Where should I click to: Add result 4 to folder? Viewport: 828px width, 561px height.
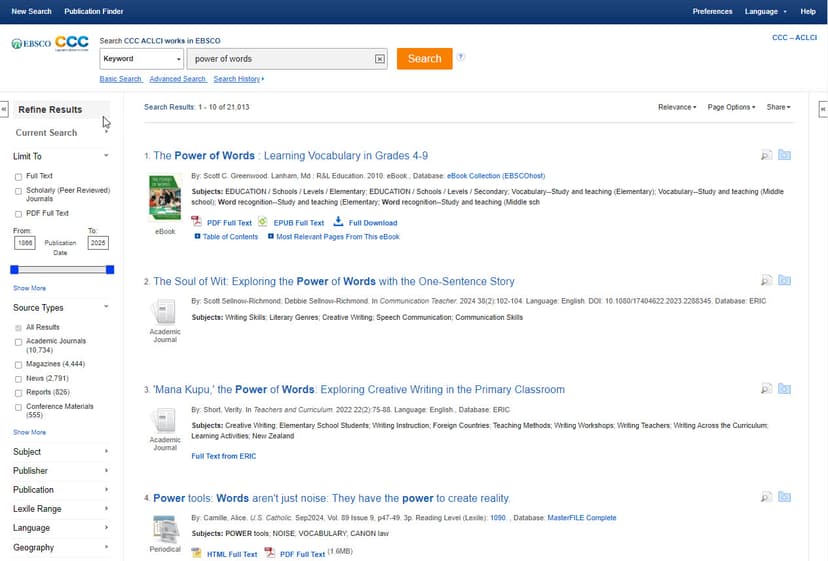tap(785, 497)
